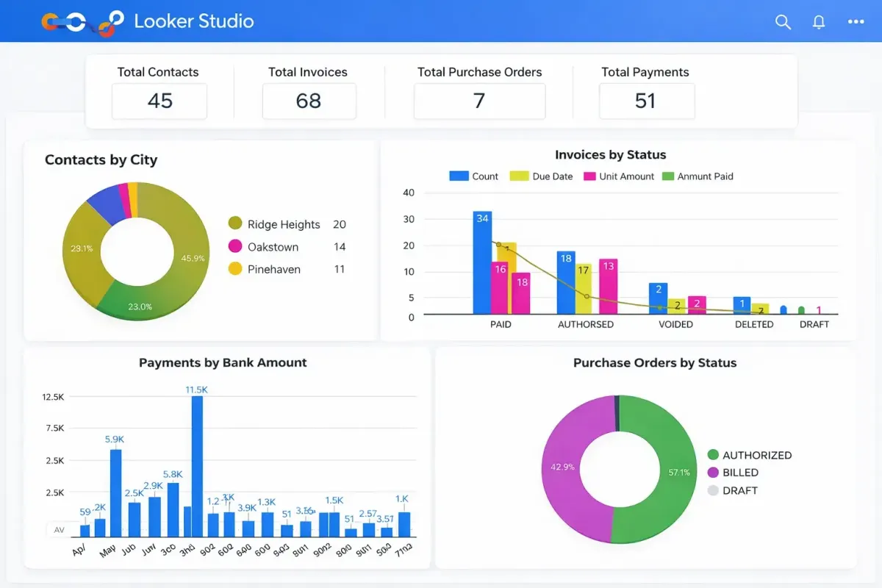Click the Total Invoices label
Image resolution: width=882 pixels, height=588 pixels.
pos(308,72)
